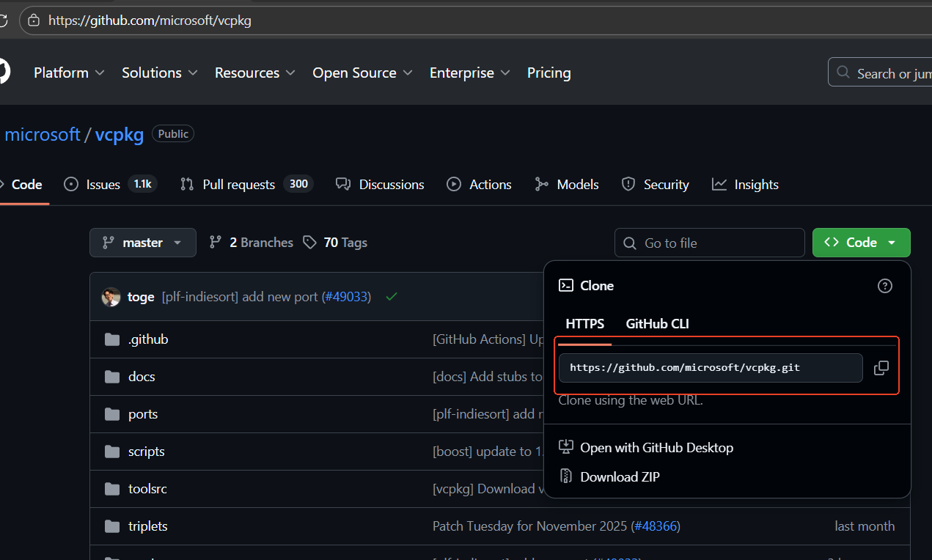This screenshot has height=560, width=932.
Task: Click the site info icon in address bar
Action: pyautogui.click(x=33, y=21)
